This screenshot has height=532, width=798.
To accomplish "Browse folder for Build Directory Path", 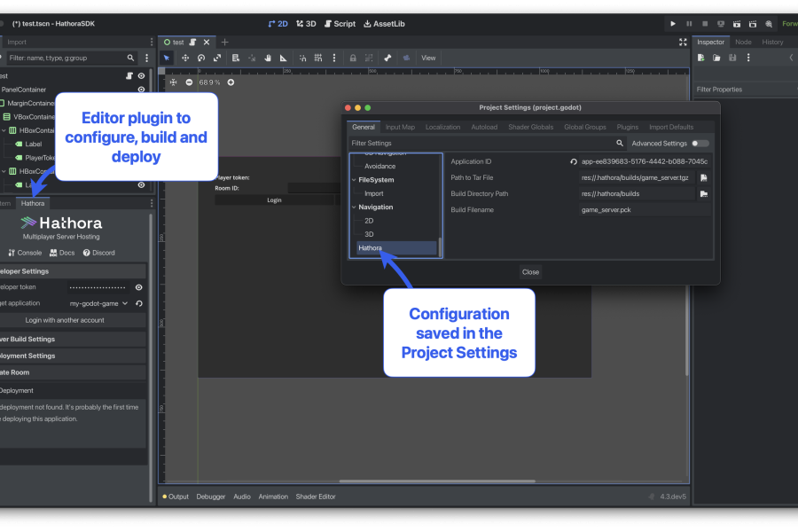I will click(x=704, y=194).
